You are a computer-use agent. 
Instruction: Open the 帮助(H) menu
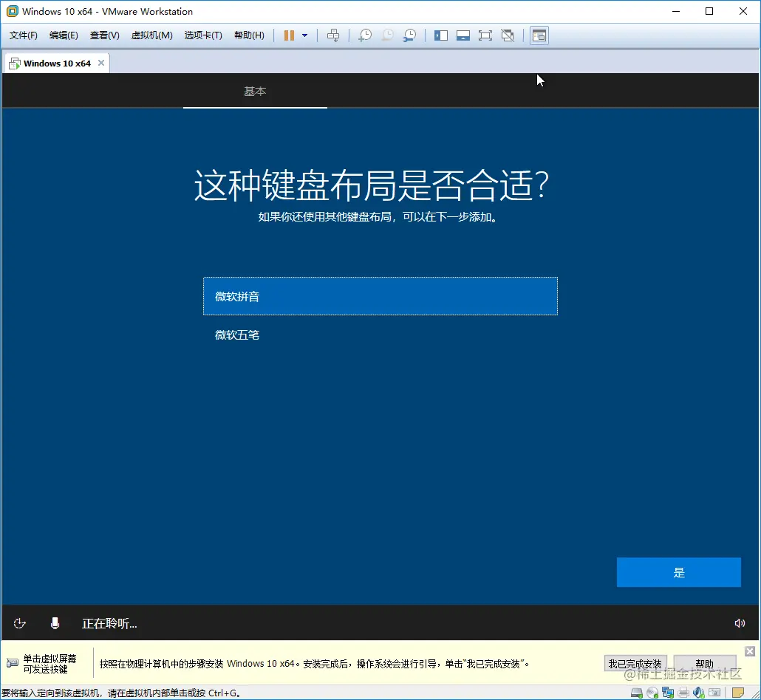pos(249,35)
